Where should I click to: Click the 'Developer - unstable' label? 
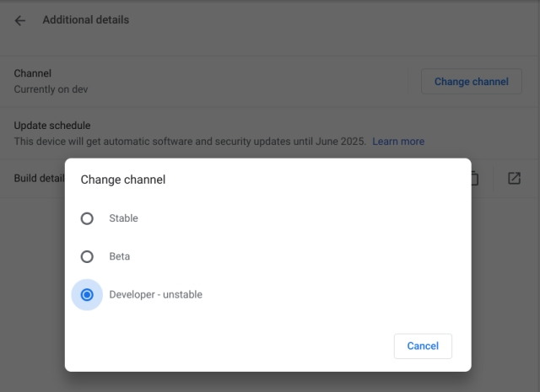point(155,294)
